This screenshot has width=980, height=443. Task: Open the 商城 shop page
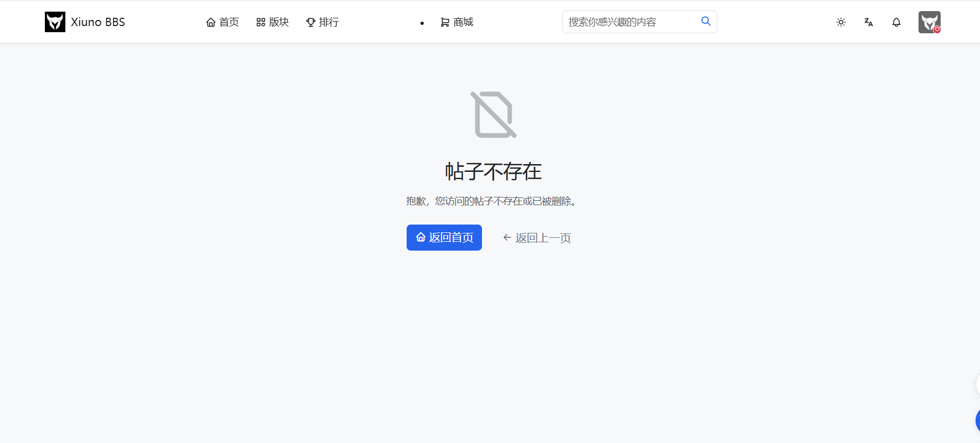[457, 22]
